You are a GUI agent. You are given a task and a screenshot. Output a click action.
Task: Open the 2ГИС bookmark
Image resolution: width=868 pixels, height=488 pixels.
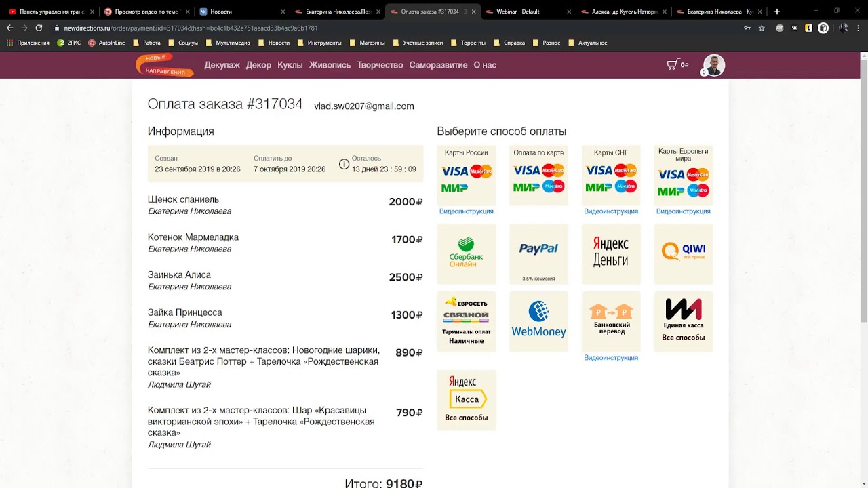coord(68,43)
